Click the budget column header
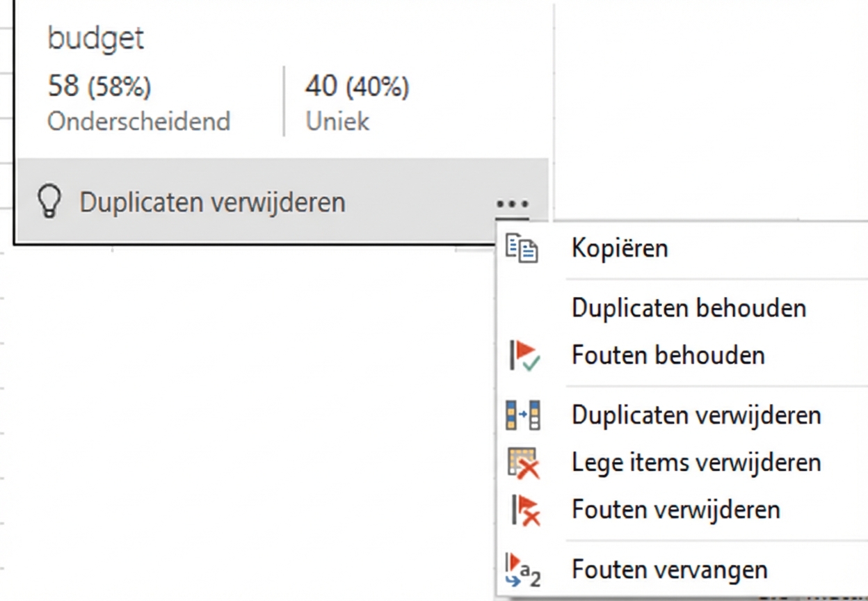 pos(96,38)
